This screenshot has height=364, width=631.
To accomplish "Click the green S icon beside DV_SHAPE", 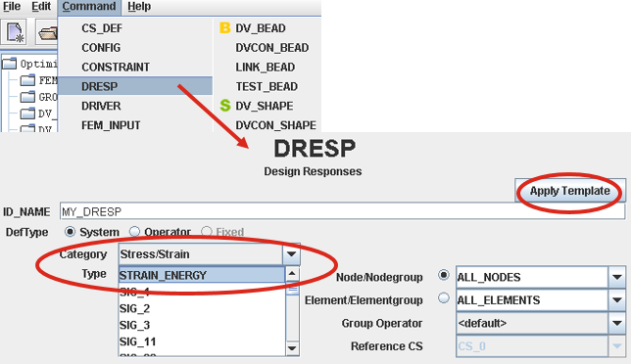I will click(225, 106).
